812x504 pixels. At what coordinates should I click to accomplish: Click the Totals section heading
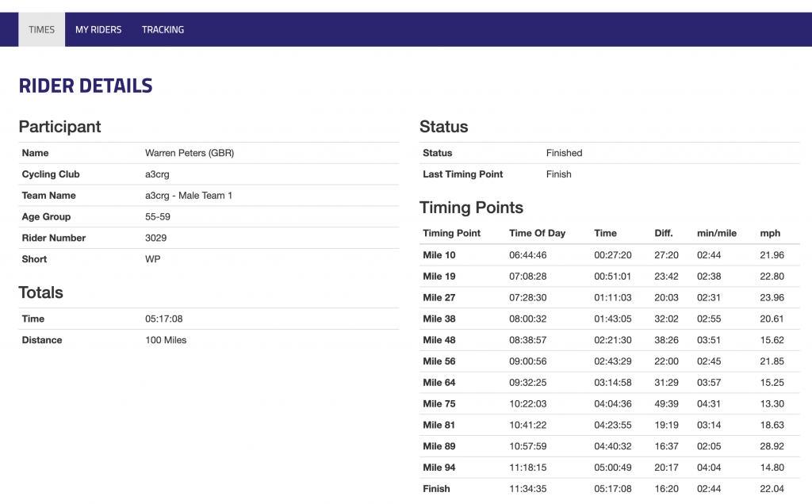pyautogui.click(x=41, y=292)
